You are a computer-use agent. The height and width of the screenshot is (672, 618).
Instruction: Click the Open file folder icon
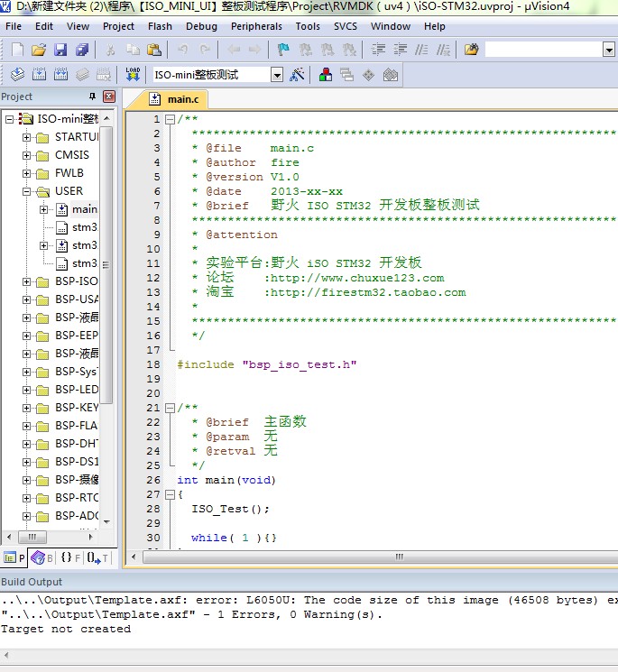coord(39,50)
